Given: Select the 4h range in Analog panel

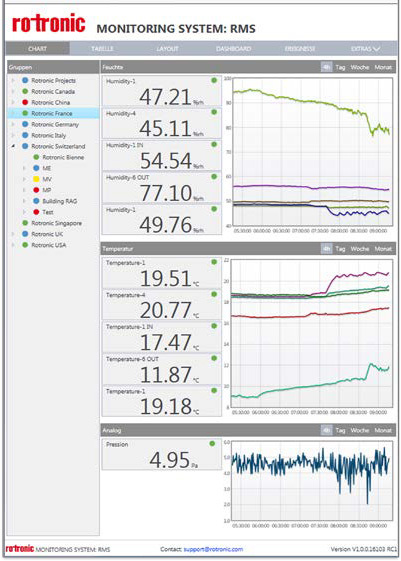Looking at the screenshot, I should pos(326,430).
